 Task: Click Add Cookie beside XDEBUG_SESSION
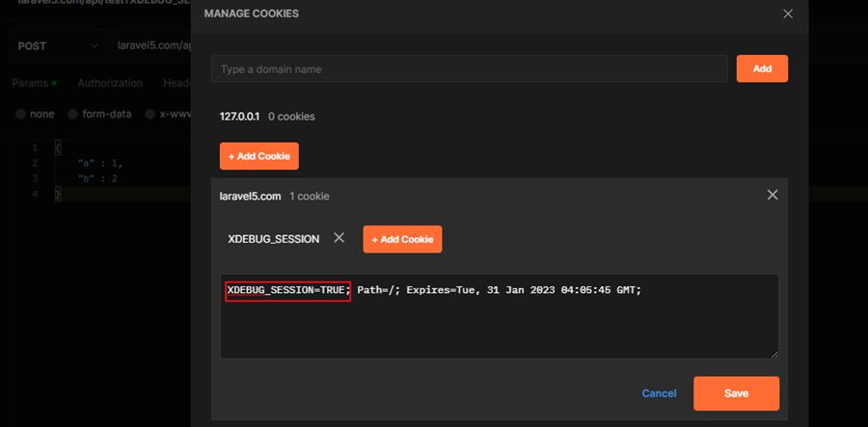click(402, 239)
